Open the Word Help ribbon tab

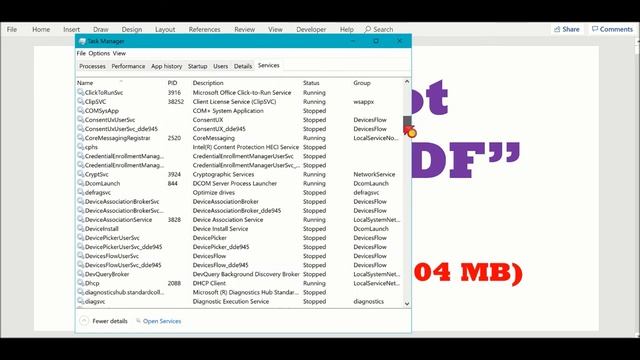(x=347, y=29)
